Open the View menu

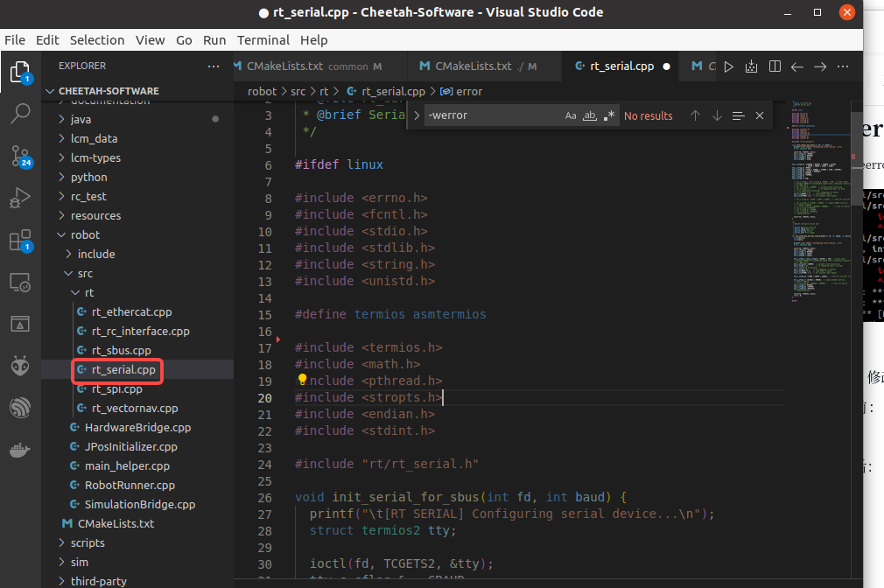[x=150, y=40]
